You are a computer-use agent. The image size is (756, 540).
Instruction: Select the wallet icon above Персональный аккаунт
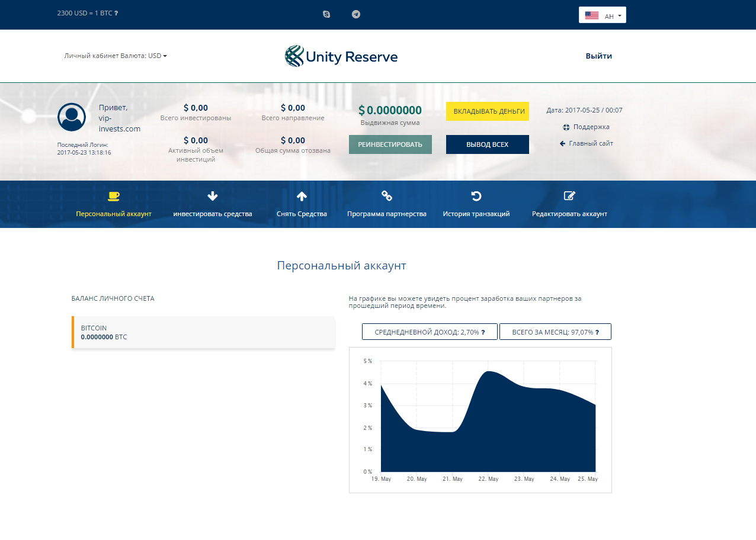coord(114,195)
